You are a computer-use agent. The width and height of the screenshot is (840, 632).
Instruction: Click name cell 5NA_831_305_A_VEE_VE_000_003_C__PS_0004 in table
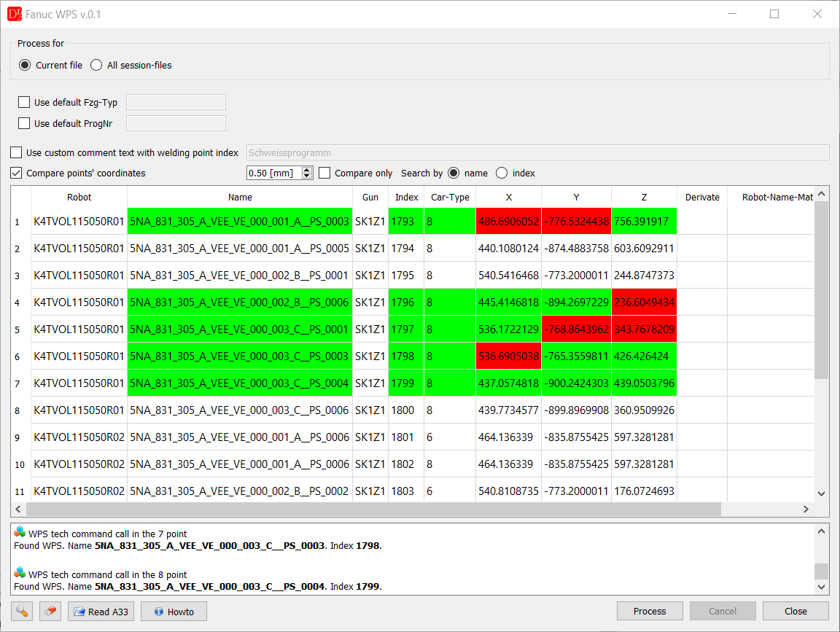[x=239, y=383]
